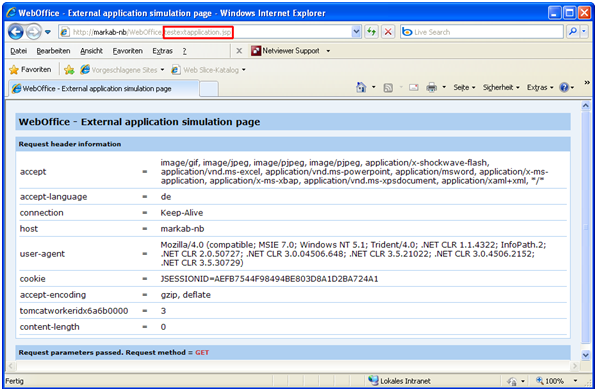This screenshot has height=389, width=597.
Task: Expand the Netviewer Support dropdown arrow
Action: 328,51
